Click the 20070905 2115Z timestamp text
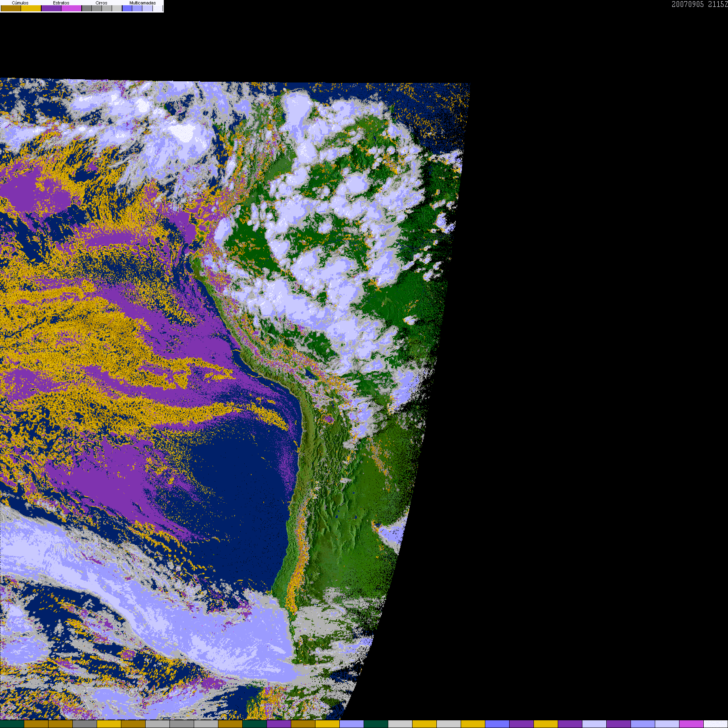The height and width of the screenshot is (728, 728). tap(700, 4)
